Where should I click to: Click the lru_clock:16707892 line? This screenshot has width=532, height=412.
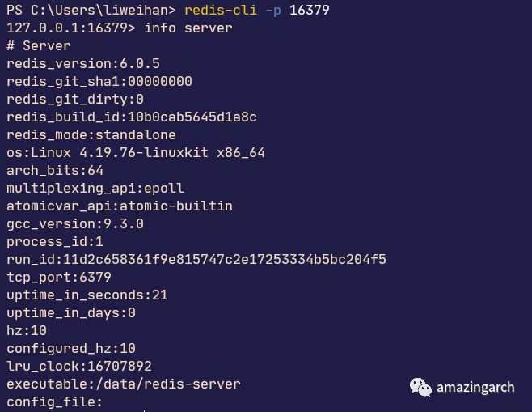tap(79, 367)
